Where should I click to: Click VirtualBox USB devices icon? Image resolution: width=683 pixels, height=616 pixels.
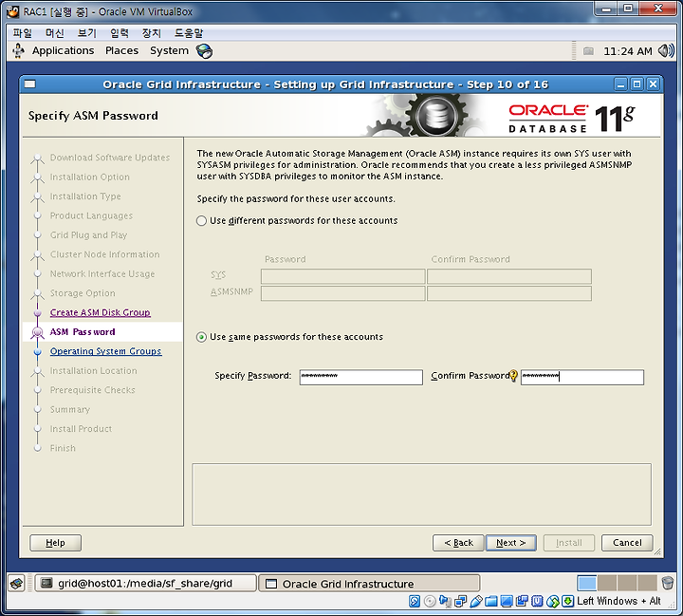pyautogui.click(x=475, y=601)
